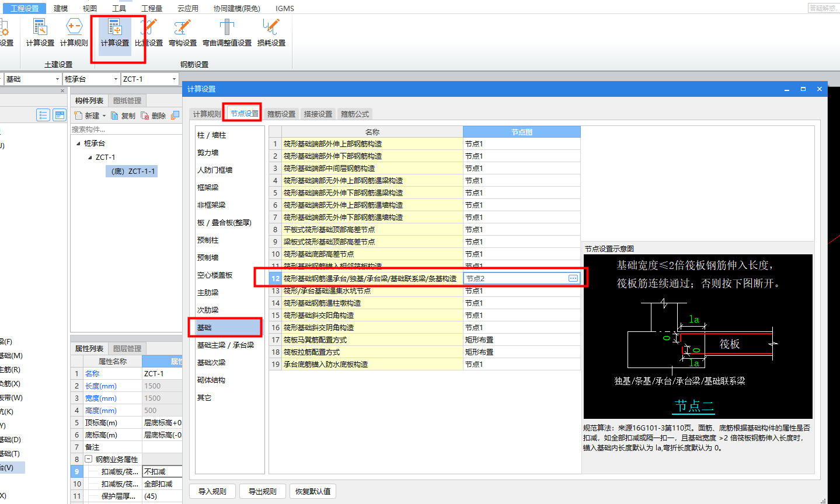Viewport: 840px width, 504px height.
Task: Click the 新建 component icon
Action: [78, 116]
